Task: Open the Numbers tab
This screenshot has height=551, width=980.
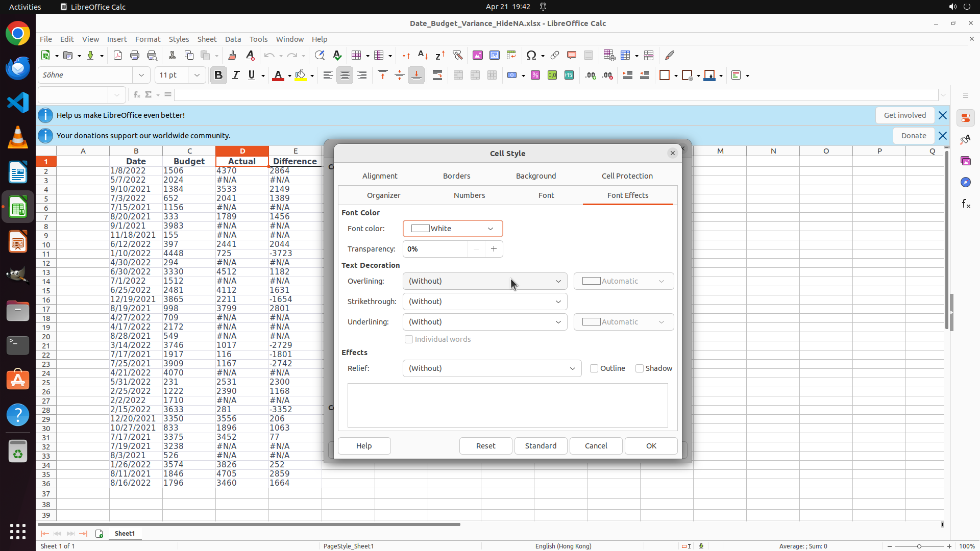Action: click(x=469, y=195)
